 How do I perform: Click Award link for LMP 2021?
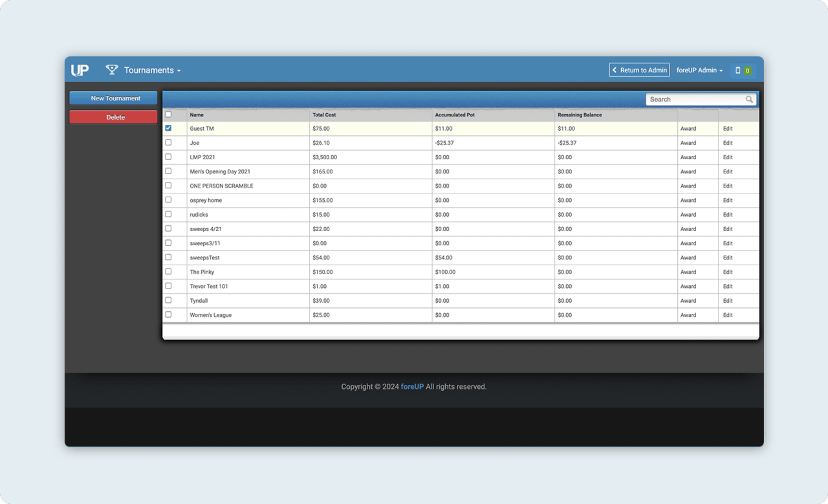688,157
